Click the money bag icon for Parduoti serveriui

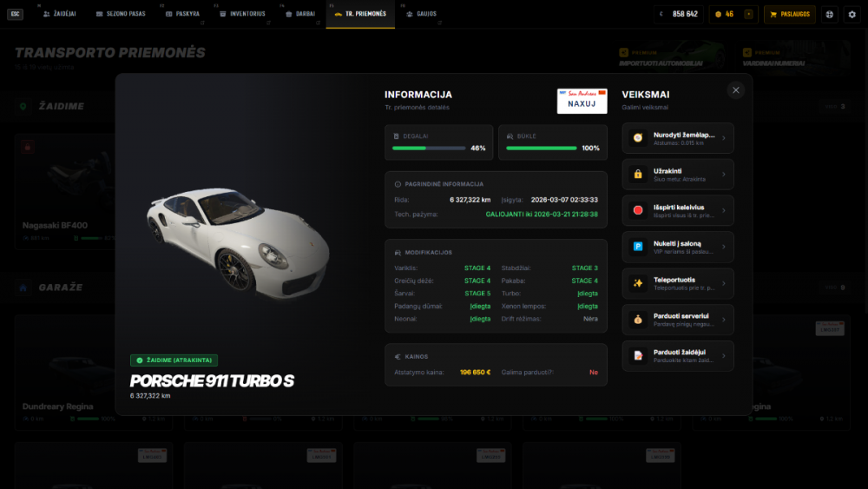point(638,319)
